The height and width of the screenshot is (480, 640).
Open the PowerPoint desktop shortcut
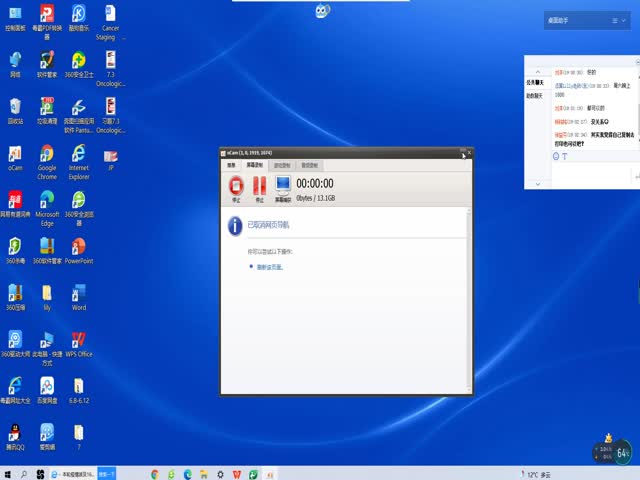pyautogui.click(x=78, y=248)
